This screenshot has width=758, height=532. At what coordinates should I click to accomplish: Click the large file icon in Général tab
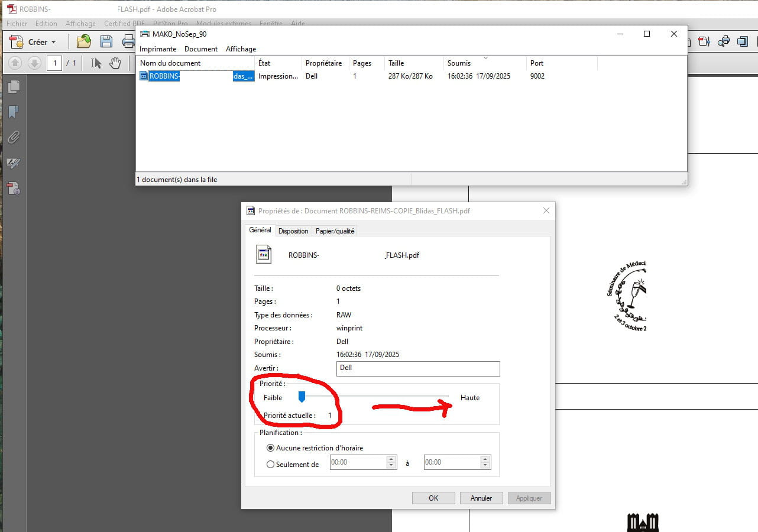[263, 255]
